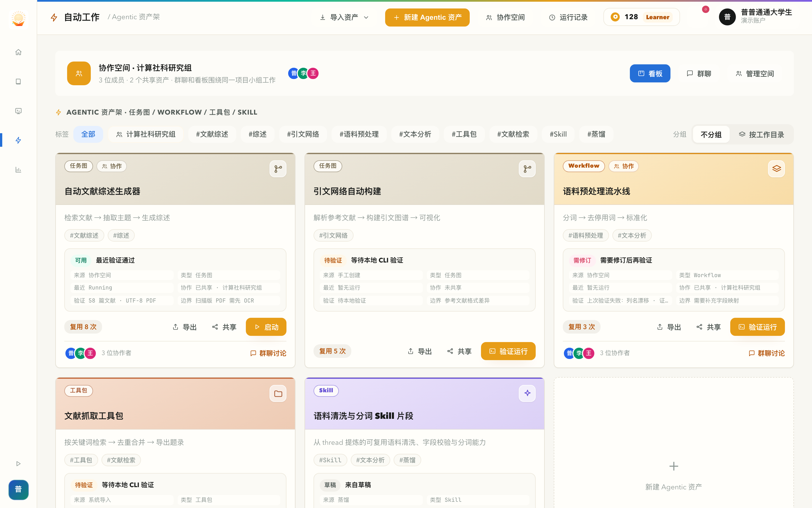Click 验证运行 on 引文网络自动构建
This screenshot has width=812, height=508.
[508, 351]
